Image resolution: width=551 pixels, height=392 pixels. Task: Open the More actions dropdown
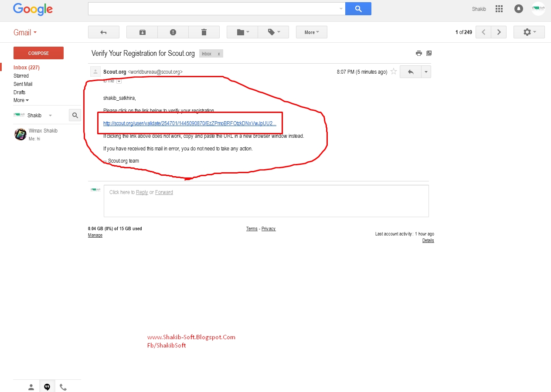point(312,32)
